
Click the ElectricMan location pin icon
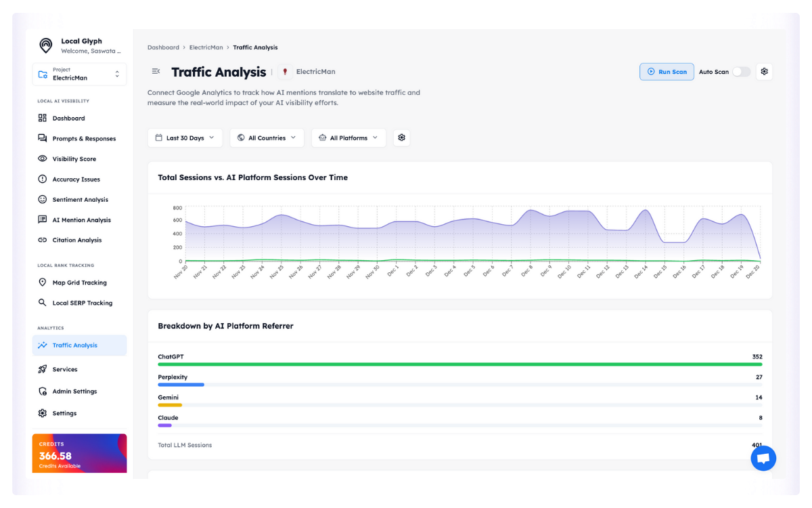coord(285,72)
